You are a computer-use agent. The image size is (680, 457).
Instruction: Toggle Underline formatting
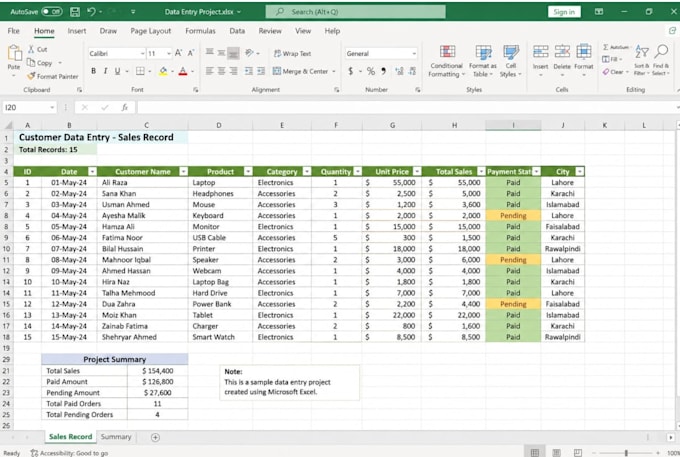point(117,71)
